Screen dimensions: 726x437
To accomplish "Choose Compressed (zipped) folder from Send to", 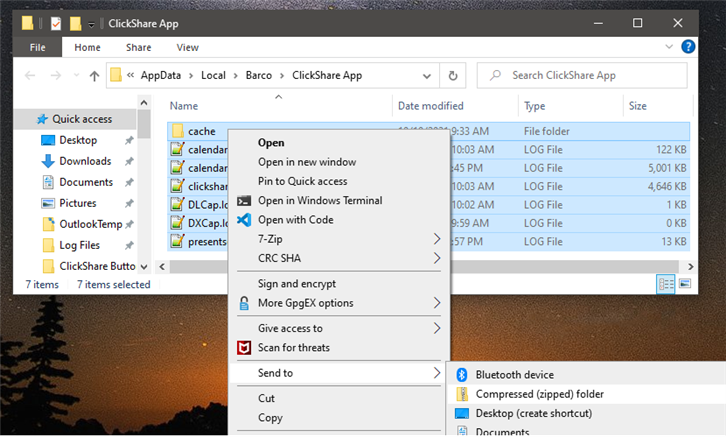I will 539,394.
